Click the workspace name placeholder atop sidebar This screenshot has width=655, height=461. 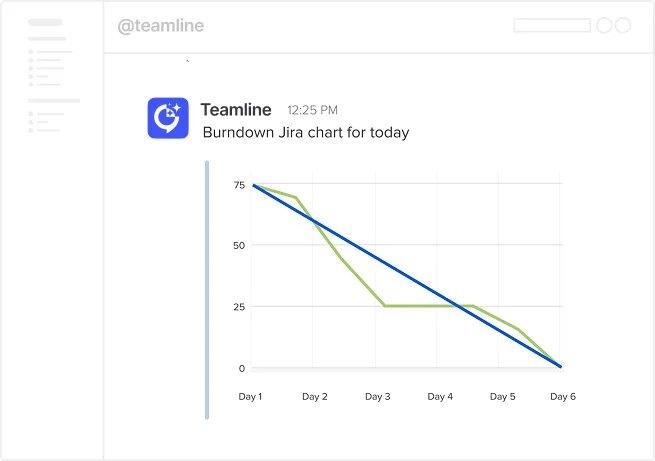coord(46,22)
